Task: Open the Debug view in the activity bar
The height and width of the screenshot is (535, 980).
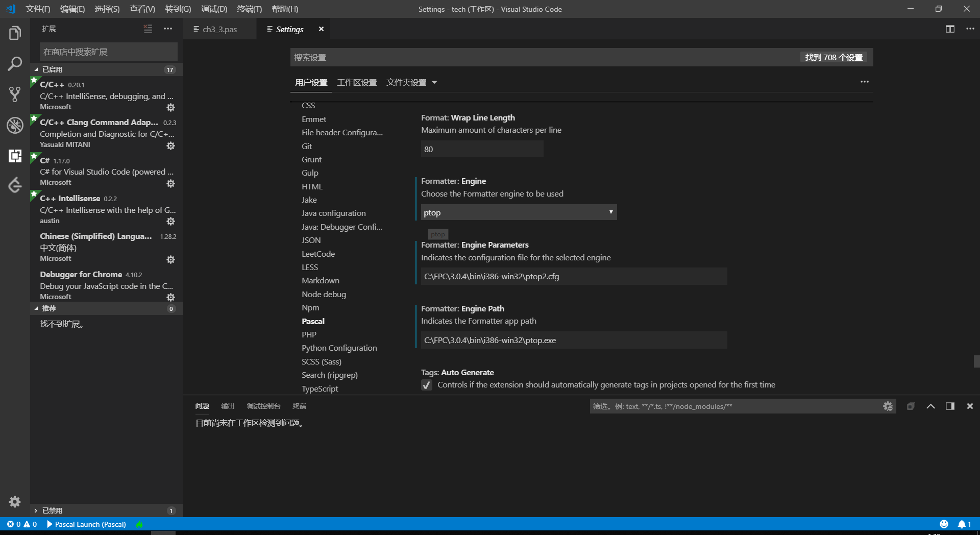Action: pyautogui.click(x=14, y=125)
